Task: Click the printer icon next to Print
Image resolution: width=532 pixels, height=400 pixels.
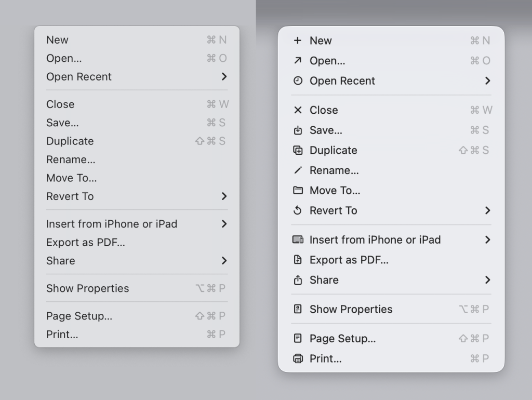Action: [299, 358]
